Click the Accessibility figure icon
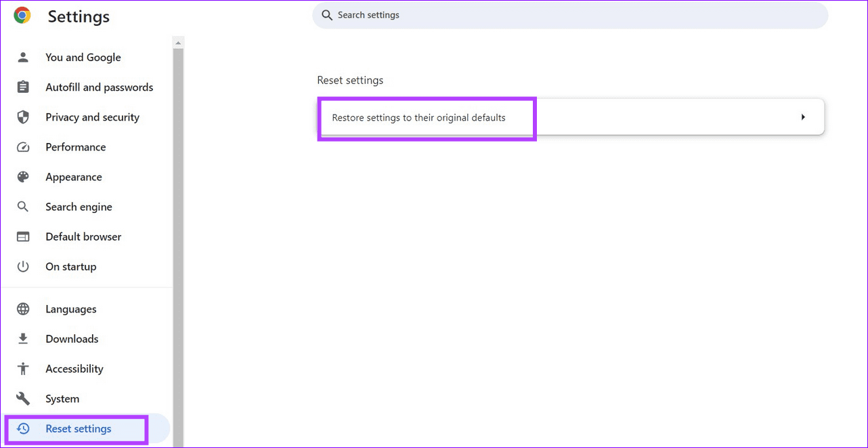Screen dimensions: 868x448 23,369
